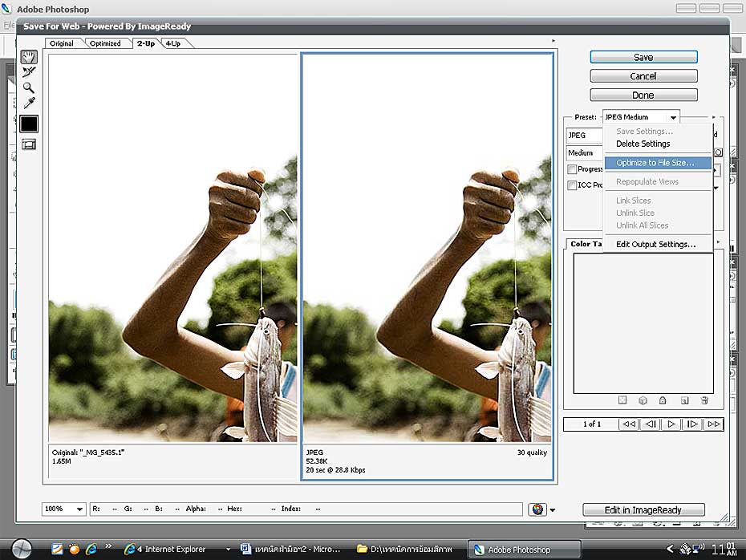Open the color table panel flyout arrow
This screenshot has height=560, width=746.
(x=718, y=243)
